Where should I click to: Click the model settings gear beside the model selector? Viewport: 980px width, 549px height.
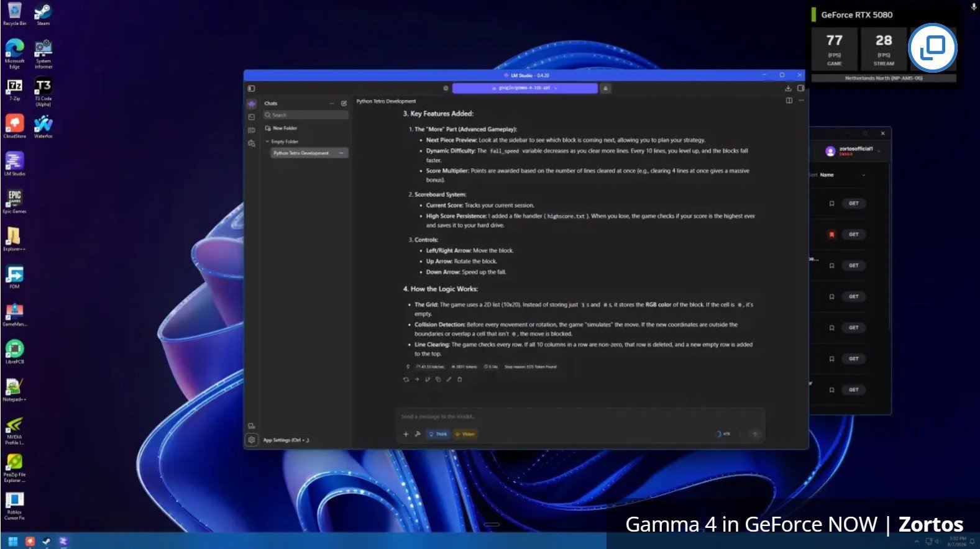pos(446,88)
